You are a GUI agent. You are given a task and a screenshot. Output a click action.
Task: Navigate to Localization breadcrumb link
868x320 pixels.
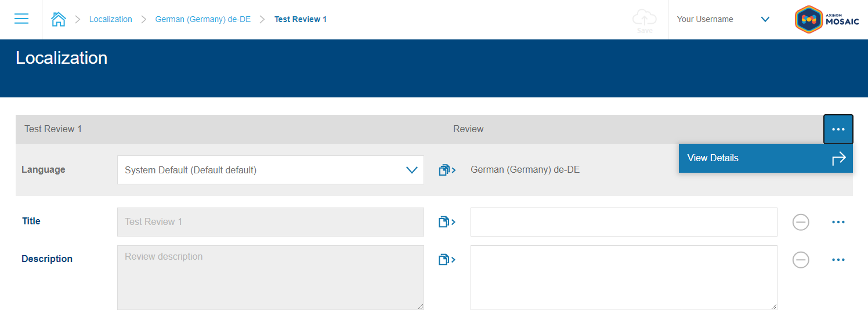(111, 19)
